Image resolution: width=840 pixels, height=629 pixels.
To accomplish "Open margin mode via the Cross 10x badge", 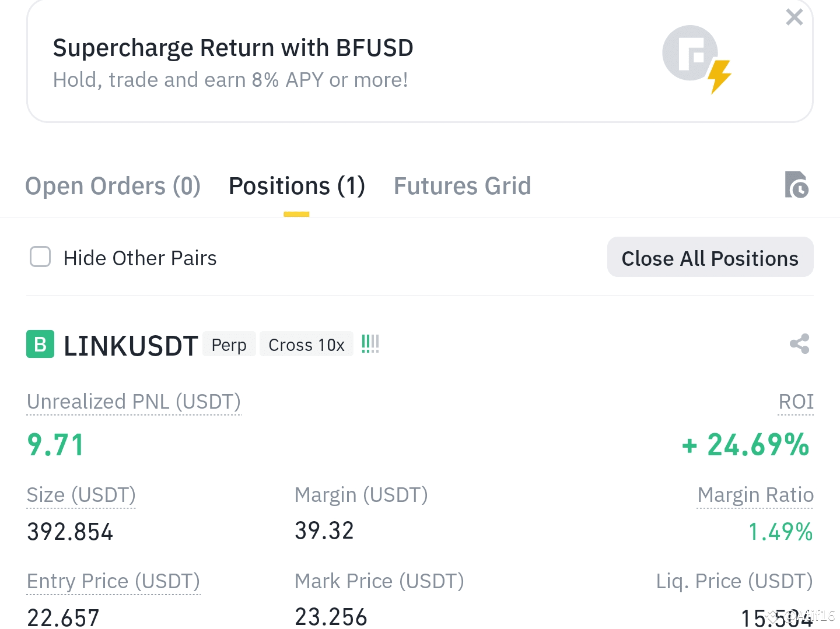I will pyautogui.click(x=306, y=345).
